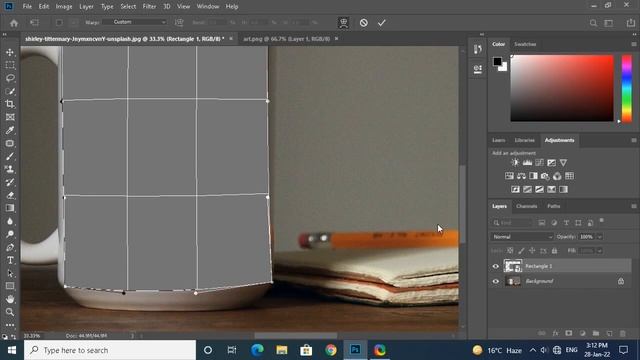This screenshot has height=360, width=640.
Task: Cancel the warp transform
Action: [x=364, y=23]
